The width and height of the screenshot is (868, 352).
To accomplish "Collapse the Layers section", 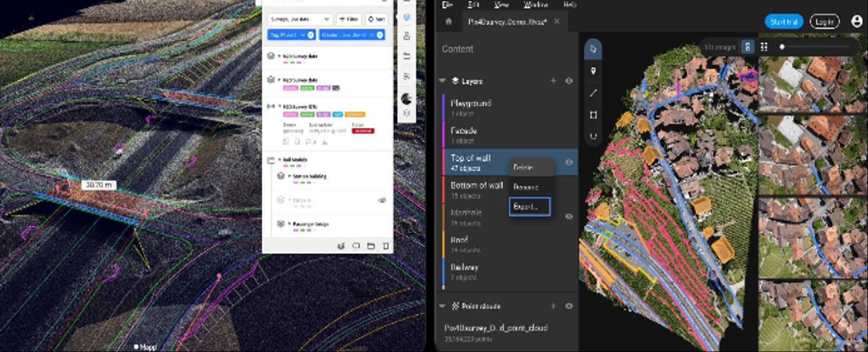I will tap(442, 81).
